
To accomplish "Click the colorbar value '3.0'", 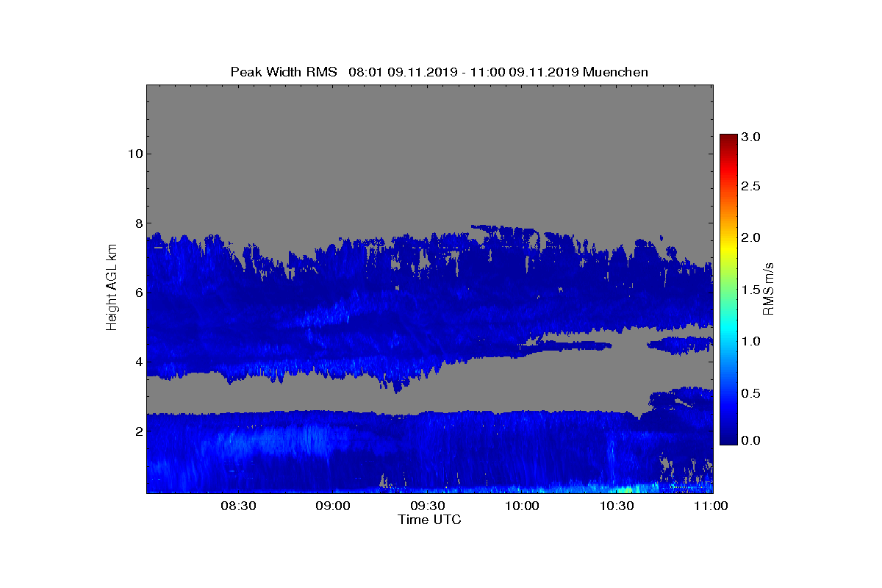I will pyautogui.click(x=751, y=137).
